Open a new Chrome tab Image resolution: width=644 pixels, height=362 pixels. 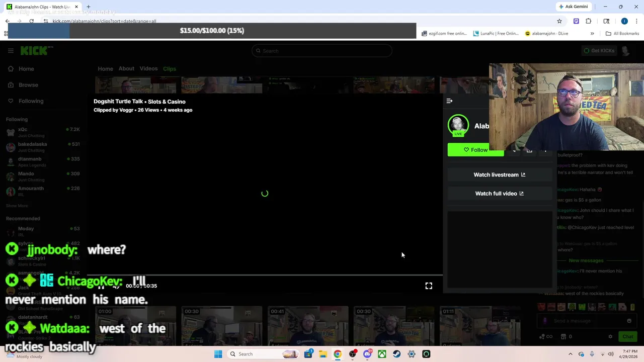88,7
